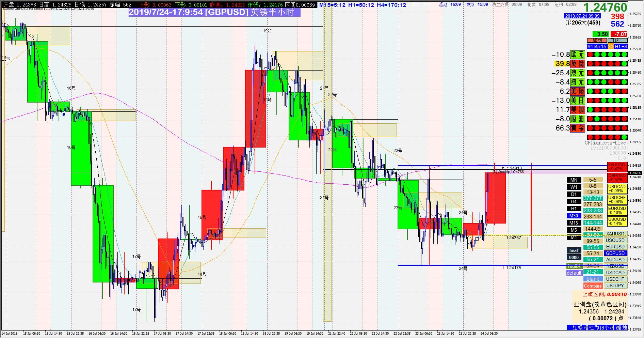
Task: Switch chart to W1 timeframe button
Action: [574, 187]
